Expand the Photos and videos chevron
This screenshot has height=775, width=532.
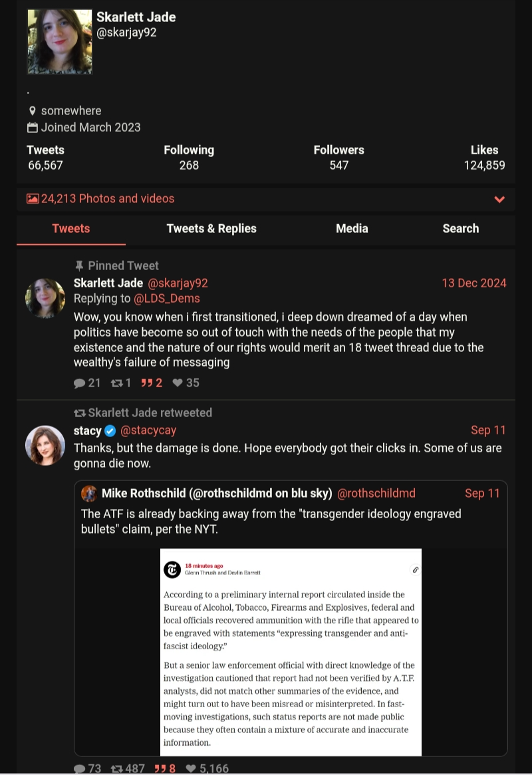[x=499, y=199]
